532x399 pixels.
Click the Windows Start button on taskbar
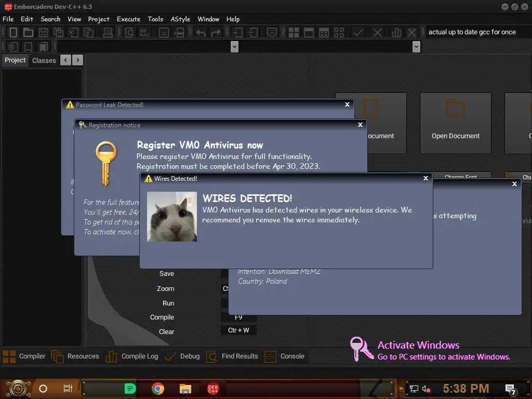point(18,389)
